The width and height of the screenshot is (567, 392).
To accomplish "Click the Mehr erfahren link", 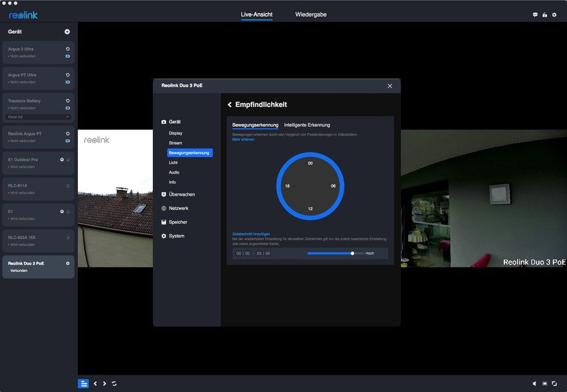I will point(243,140).
